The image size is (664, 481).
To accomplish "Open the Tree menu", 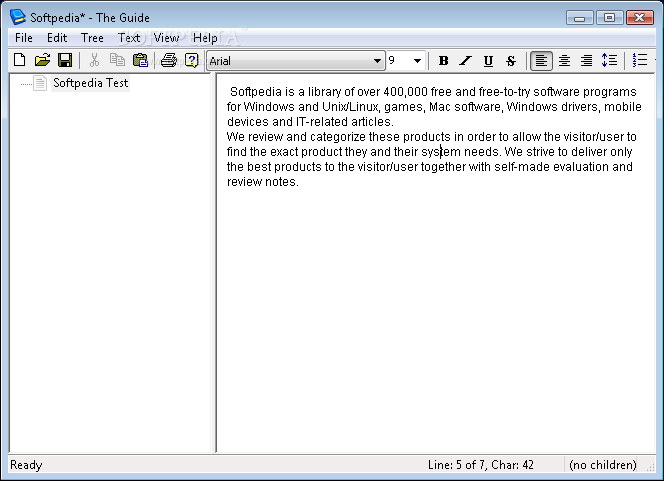I will (92, 38).
